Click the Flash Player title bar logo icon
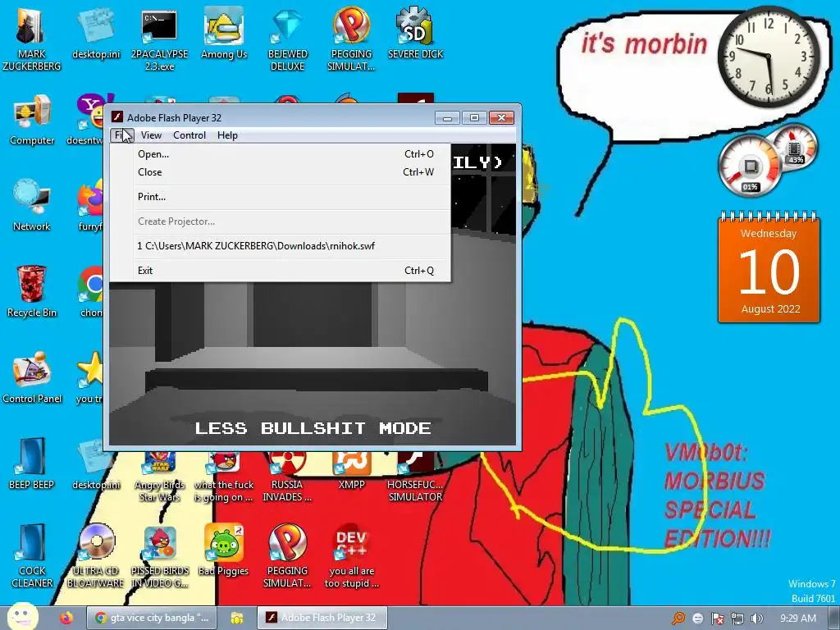Image resolution: width=840 pixels, height=630 pixels. [x=117, y=116]
